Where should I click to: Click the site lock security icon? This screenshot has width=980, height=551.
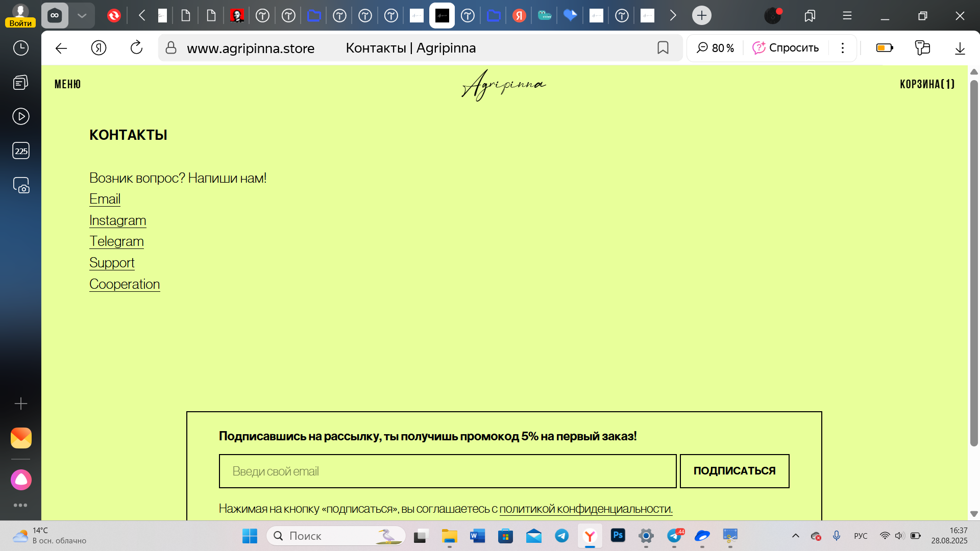tap(171, 48)
